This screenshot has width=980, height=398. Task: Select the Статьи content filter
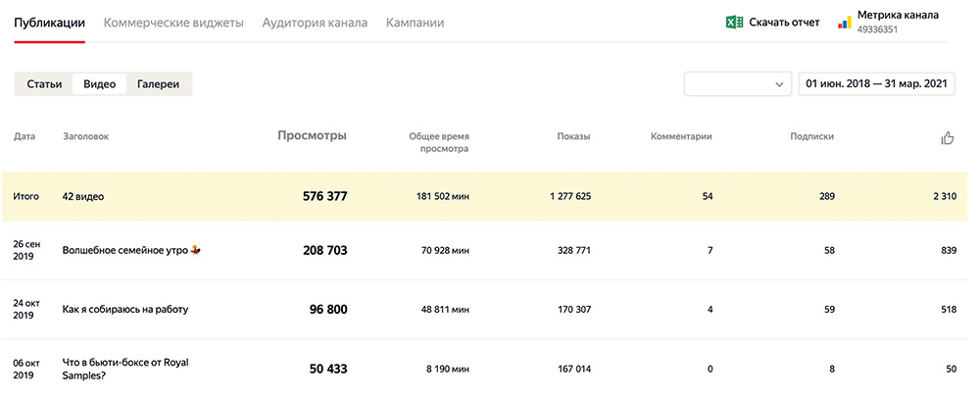(x=44, y=84)
